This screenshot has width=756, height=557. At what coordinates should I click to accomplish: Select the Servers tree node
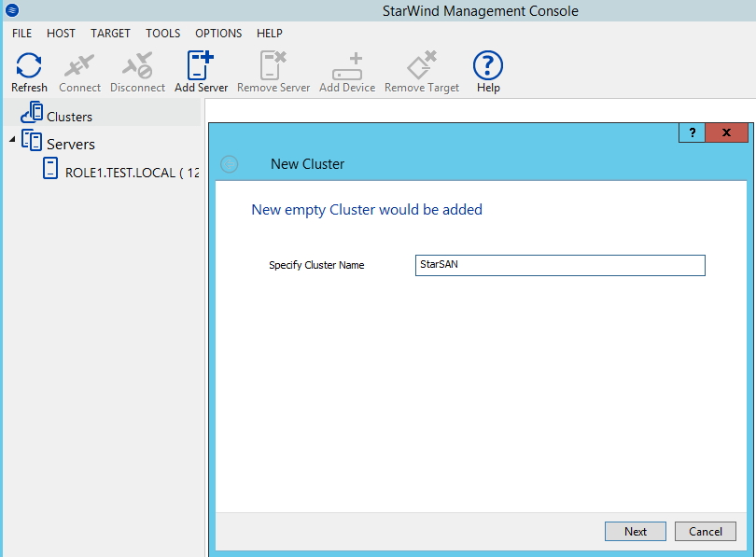pos(70,144)
